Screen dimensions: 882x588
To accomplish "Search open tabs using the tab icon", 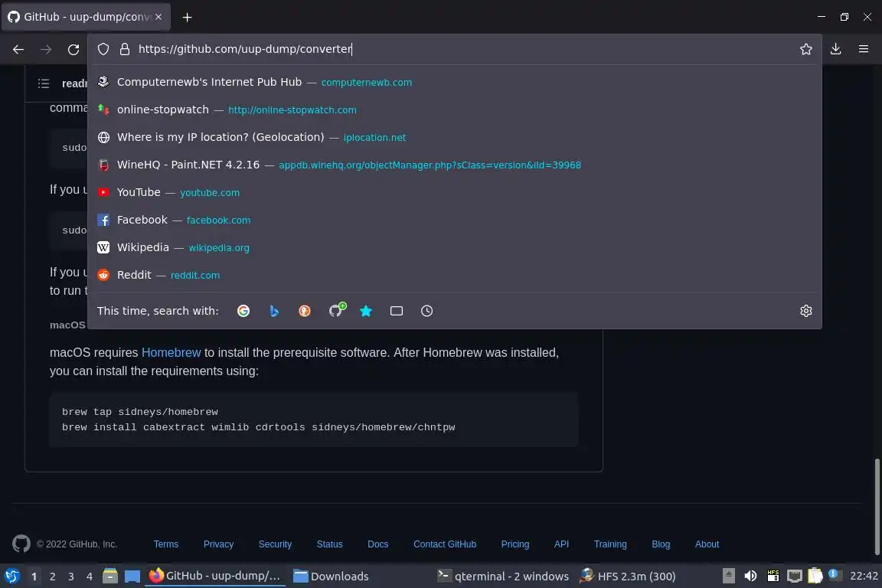I will tap(396, 311).
